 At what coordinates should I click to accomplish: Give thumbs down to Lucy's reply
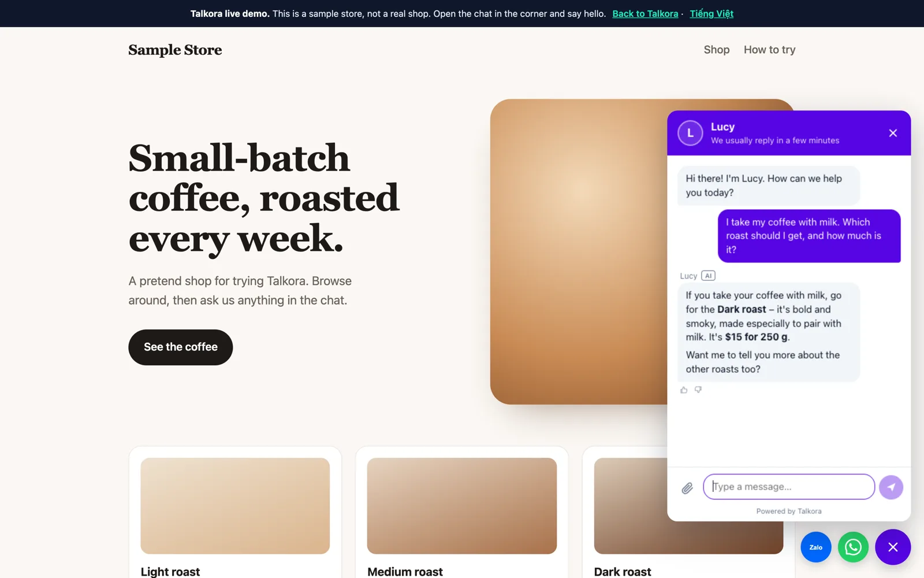point(698,390)
